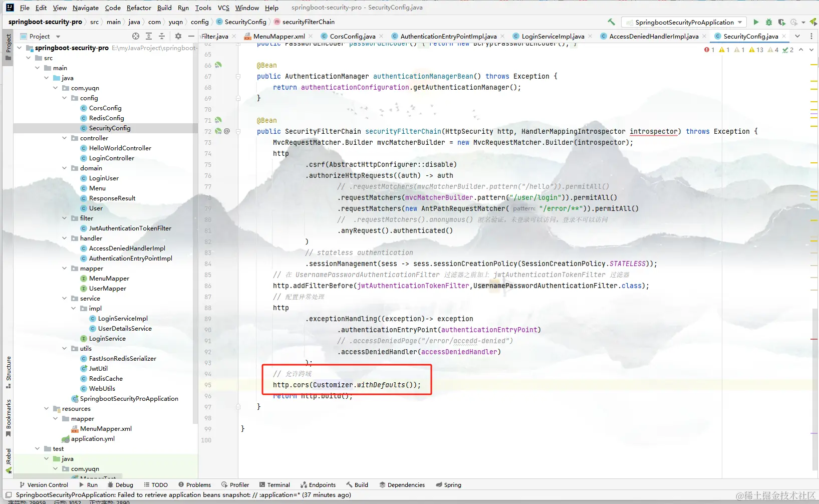Open the Navigate menu
The width and height of the screenshot is (819, 504).
click(86, 8)
